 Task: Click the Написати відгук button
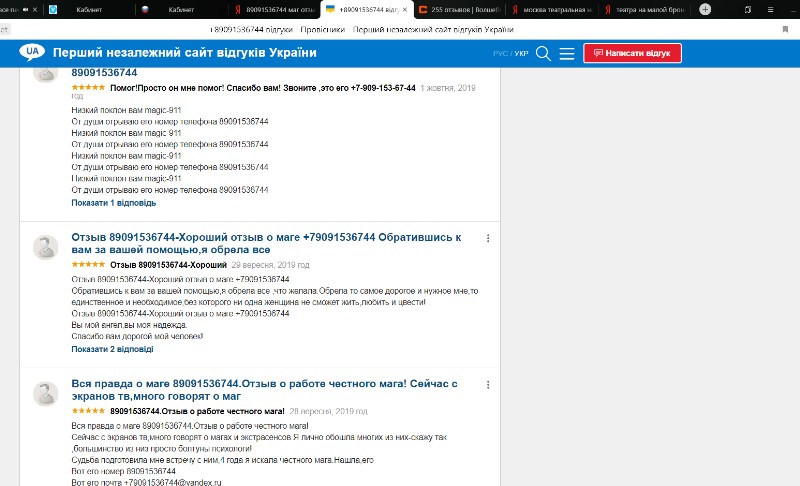point(632,53)
